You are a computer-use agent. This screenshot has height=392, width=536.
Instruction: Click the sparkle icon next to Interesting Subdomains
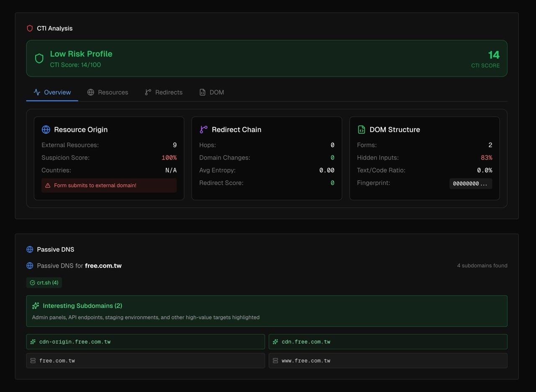click(x=36, y=306)
